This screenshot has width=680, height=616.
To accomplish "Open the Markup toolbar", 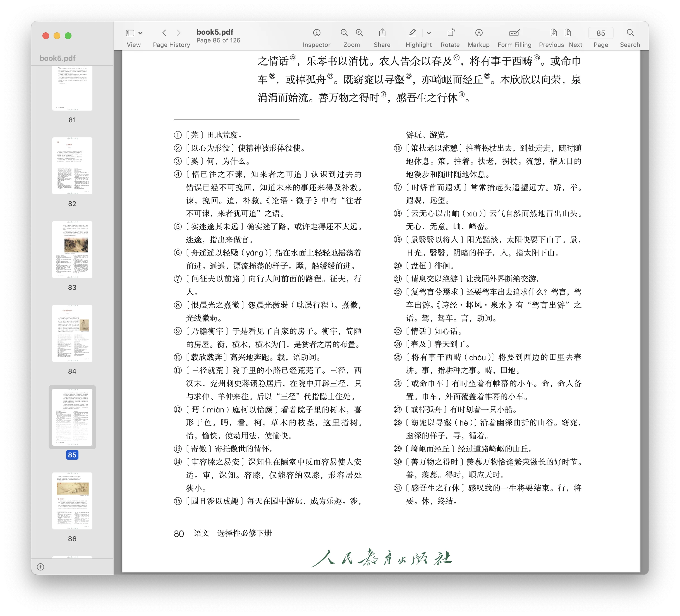I will [479, 33].
